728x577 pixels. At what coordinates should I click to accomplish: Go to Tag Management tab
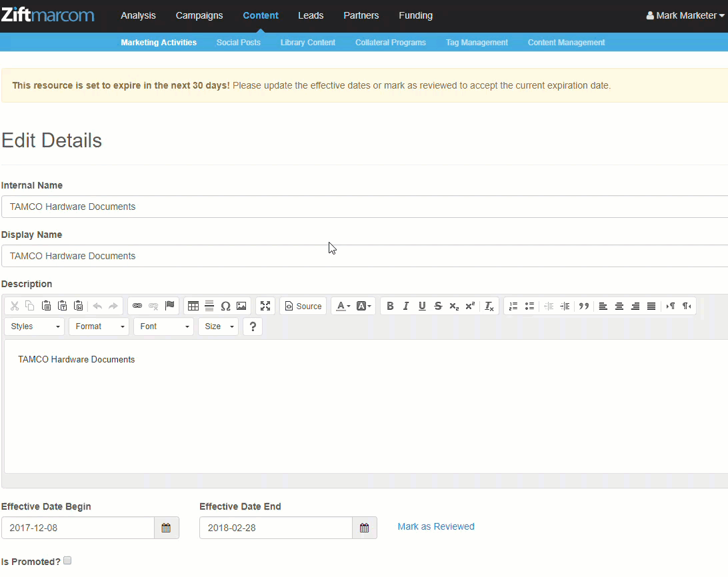pyautogui.click(x=477, y=42)
